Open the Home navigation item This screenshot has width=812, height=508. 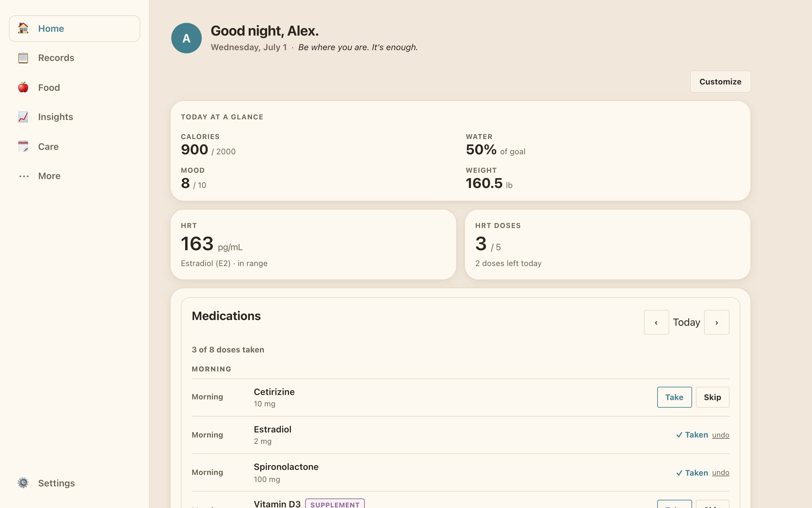pyautogui.click(x=75, y=29)
